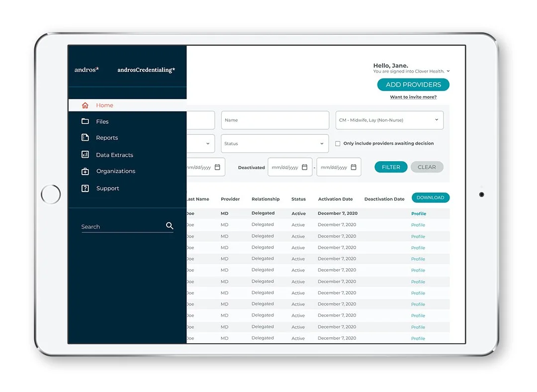537x392 pixels.
Task: Apply filters with FILTER button
Action: [x=391, y=167]
